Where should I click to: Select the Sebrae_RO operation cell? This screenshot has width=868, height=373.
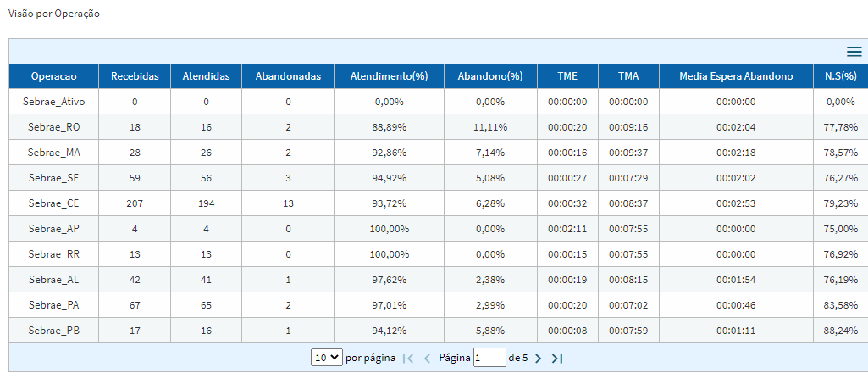(x=53, y=127)
